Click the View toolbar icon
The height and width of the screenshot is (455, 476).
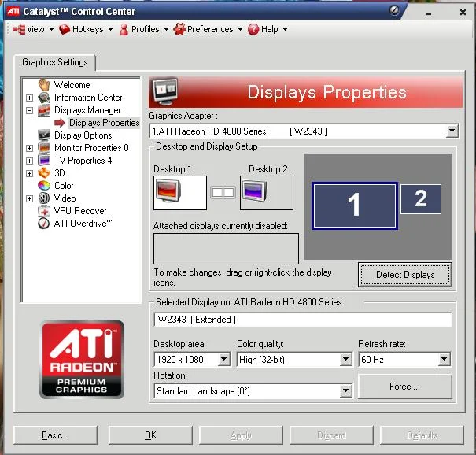(19, 29)
